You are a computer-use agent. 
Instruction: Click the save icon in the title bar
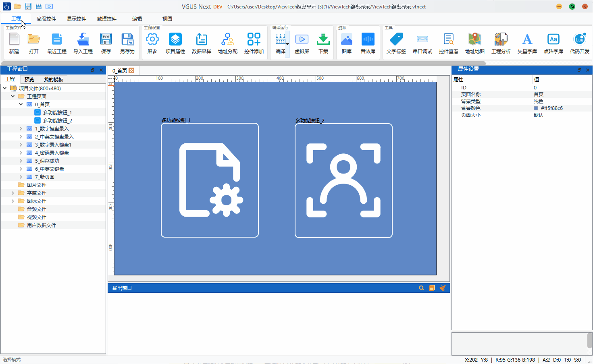coord(28,6)
